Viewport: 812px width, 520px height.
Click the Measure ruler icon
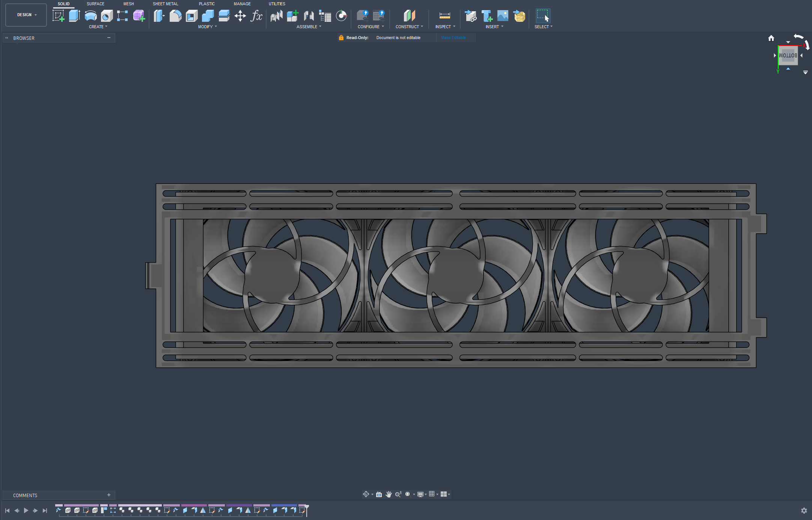444,16
